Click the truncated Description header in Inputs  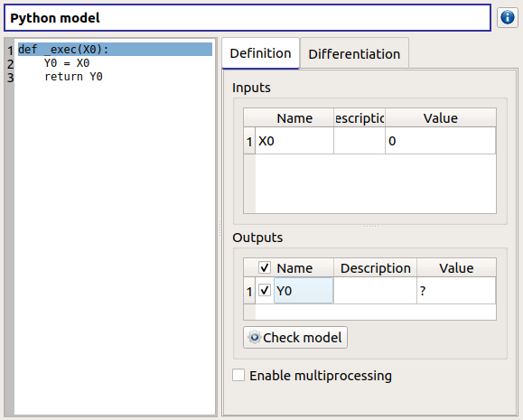(x=360, y=118)
